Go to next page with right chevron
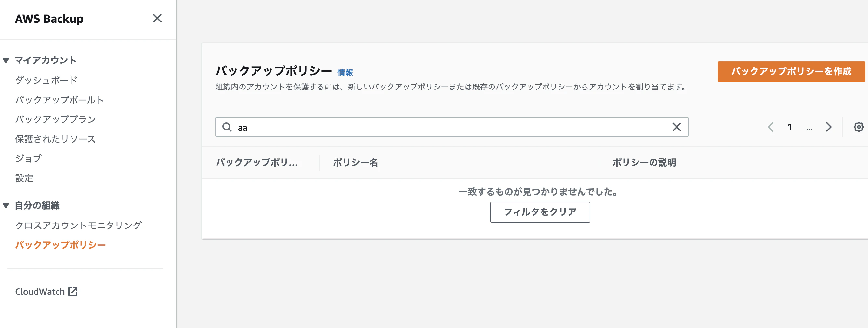 point(829,127)
